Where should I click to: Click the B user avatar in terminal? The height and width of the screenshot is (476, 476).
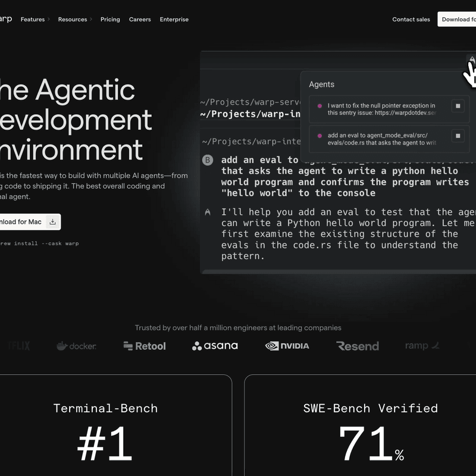(x=208, y=160)
